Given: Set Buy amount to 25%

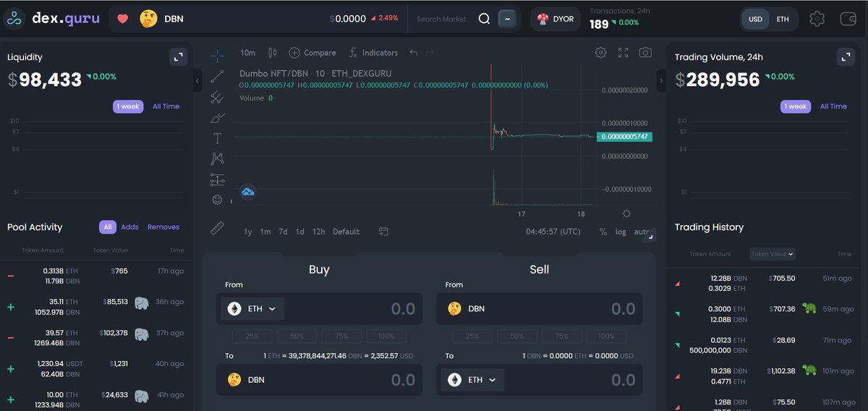Looking at the screenshot, I should 252,336.
